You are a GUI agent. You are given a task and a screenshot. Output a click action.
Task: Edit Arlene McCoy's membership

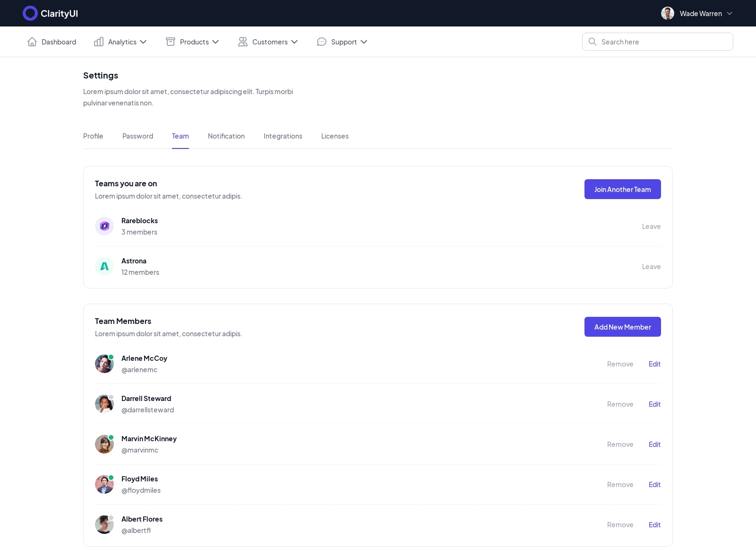pos(654,364)
